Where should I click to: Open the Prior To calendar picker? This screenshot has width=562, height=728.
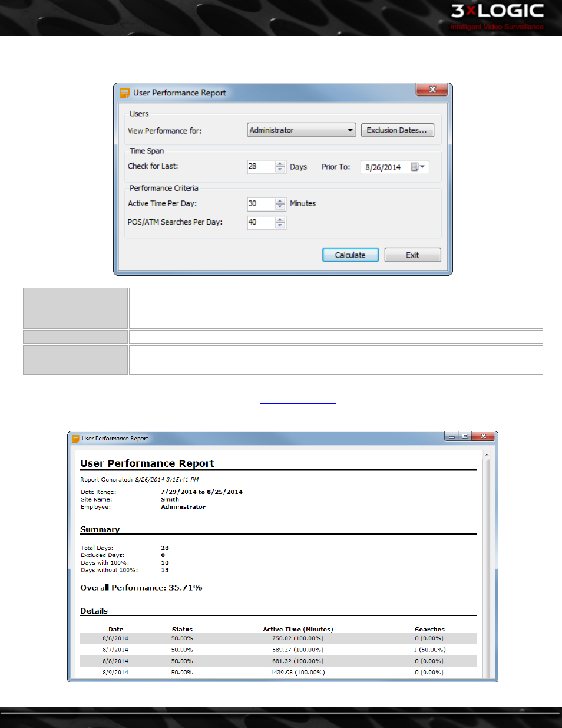418,167
